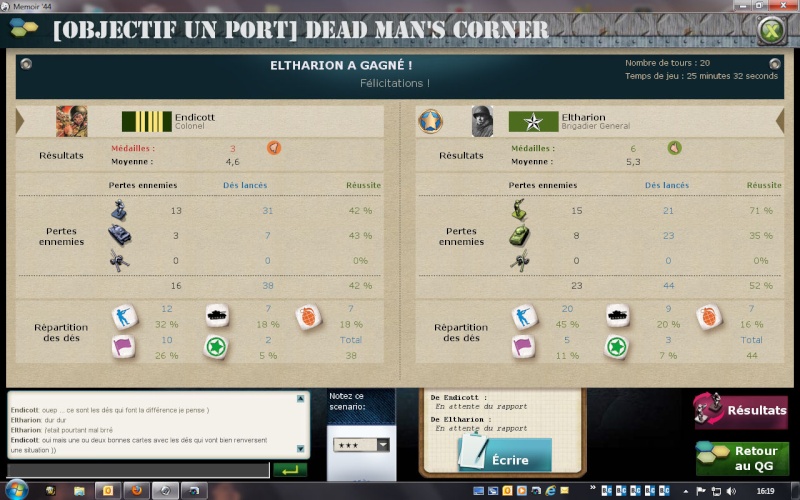Click the blue infantry figure in Endicott's losses
The height and width of the screenshot is (500, 800).
119,210
